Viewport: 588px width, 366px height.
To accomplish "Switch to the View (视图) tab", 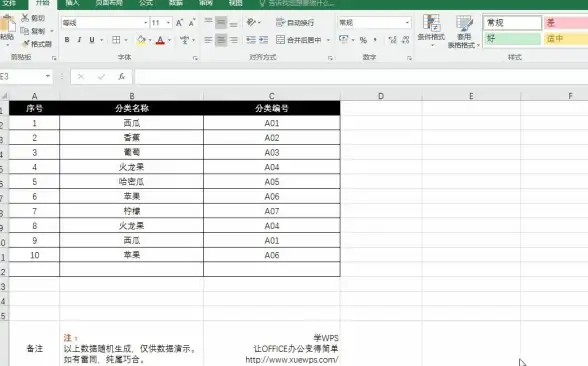I will coord(236,3).
